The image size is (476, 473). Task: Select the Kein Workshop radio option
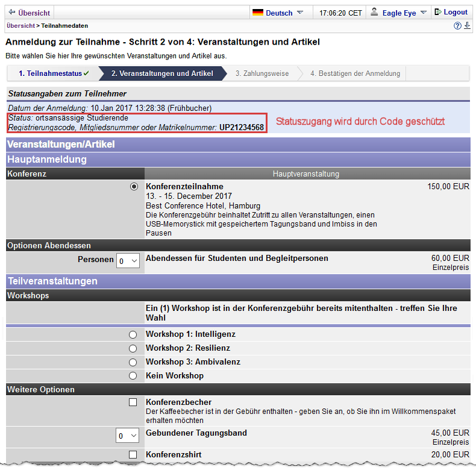tap(133, 376)
